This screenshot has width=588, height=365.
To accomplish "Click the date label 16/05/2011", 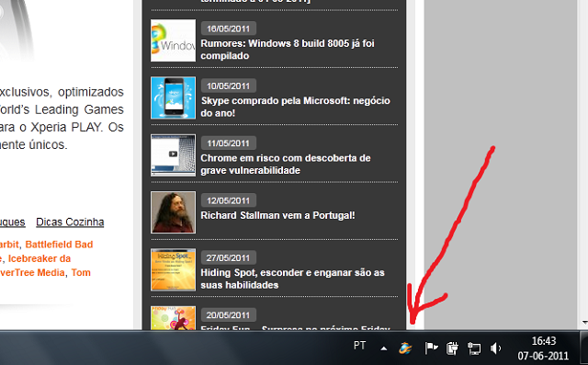I will coord(229,29).
